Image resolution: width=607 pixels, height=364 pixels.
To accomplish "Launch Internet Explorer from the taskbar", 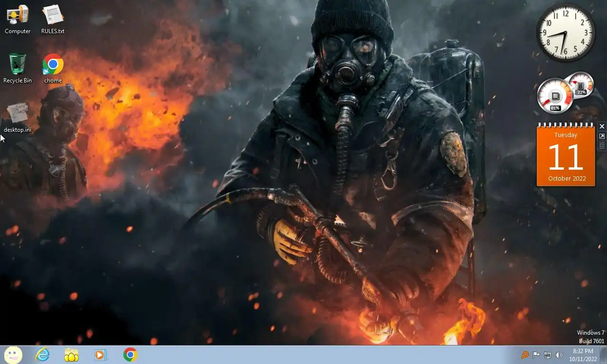I will click(43, 355).
